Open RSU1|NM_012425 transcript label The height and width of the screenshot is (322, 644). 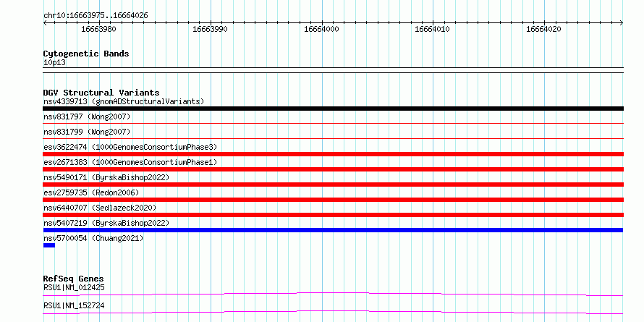[x=74, y=287]
